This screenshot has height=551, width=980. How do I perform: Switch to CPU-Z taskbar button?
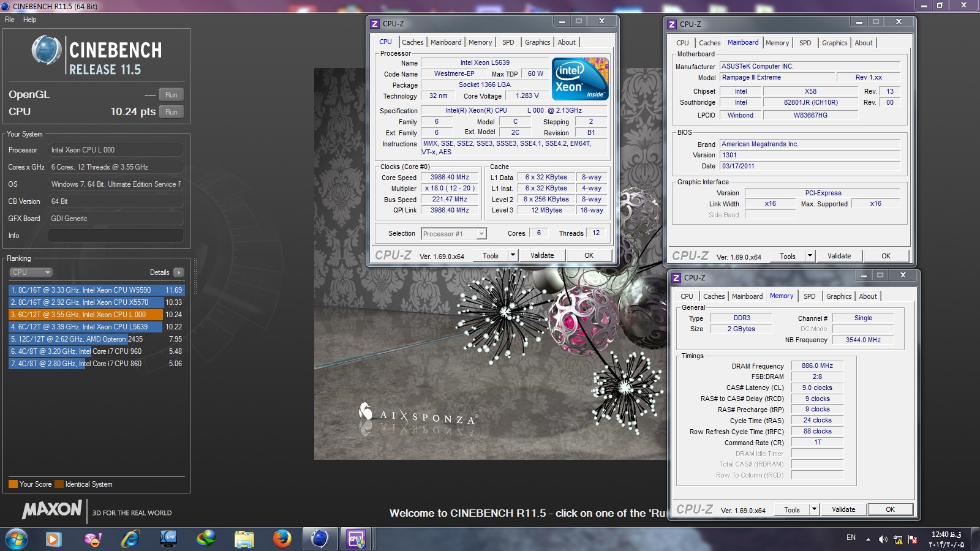pos(356,539)
